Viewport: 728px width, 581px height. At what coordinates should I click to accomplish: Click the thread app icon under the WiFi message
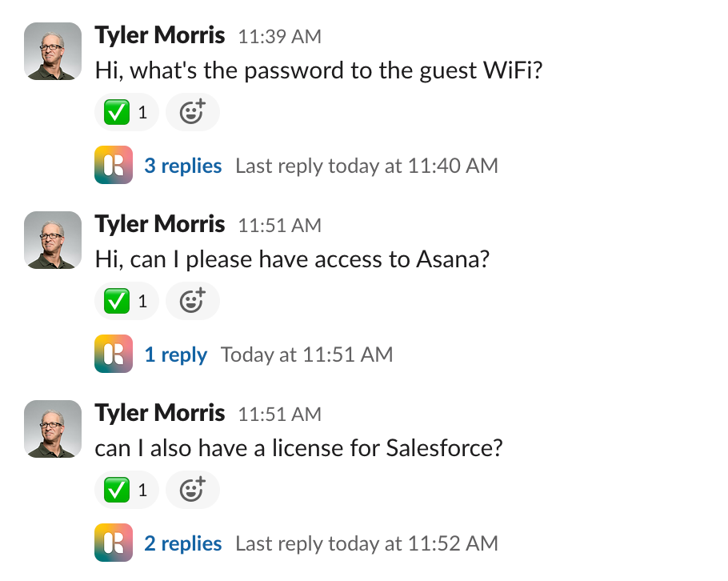tap(113, 166)
